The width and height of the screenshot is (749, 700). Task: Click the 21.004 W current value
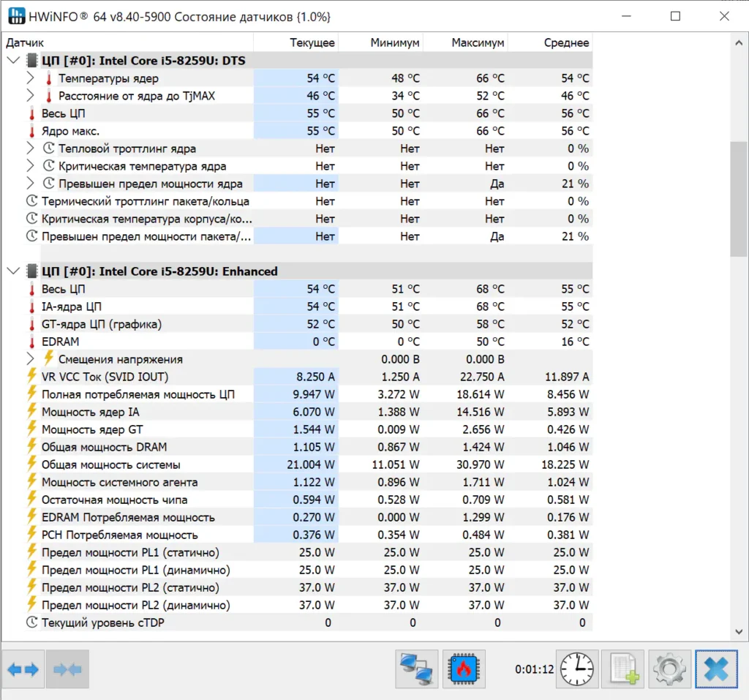click(310, 464)
